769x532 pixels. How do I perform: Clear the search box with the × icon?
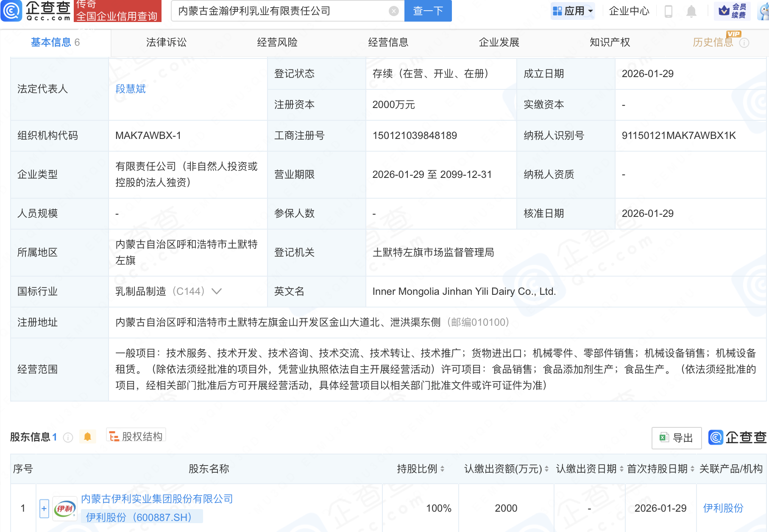point(393,11)
